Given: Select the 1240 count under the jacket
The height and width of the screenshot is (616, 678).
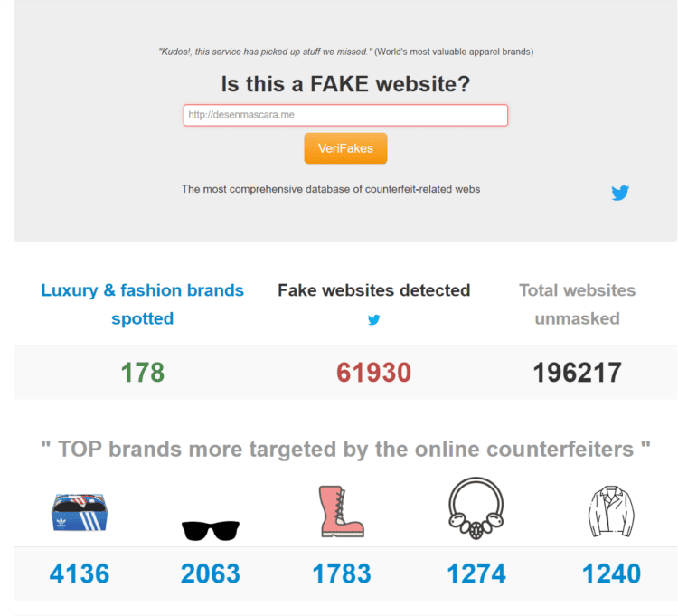Looking at the screenshot, I should coord(611,573).
